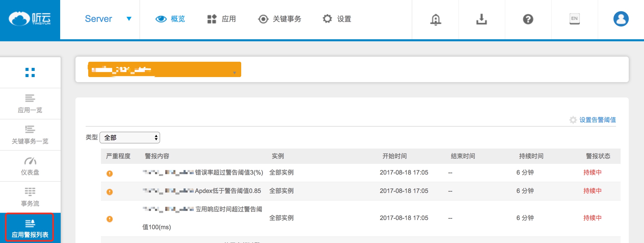Open the 应用 menu tab
Screen dimensions: 644x243
click(x=229, y=19)
